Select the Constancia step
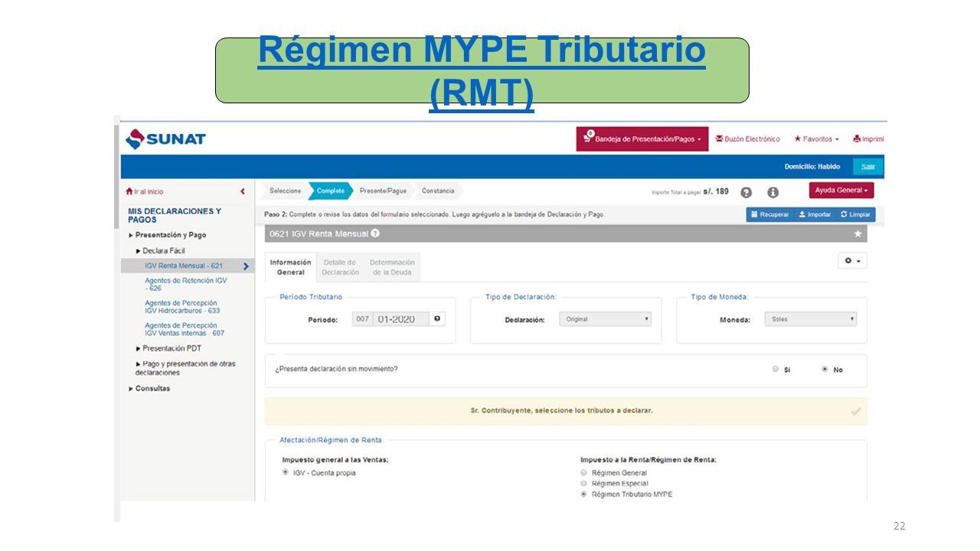The height and width of the screenshot is (551, 980). click(438, 191)
